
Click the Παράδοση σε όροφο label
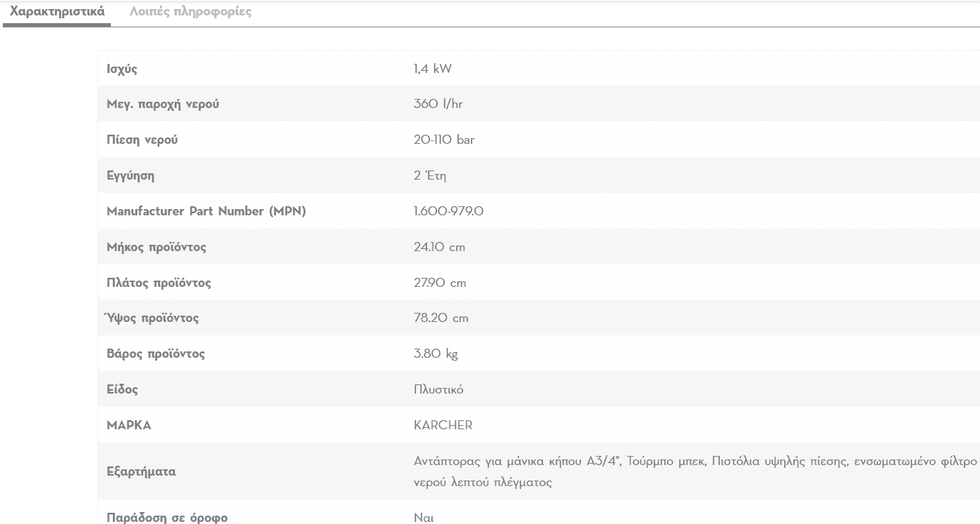click(167, 518)
